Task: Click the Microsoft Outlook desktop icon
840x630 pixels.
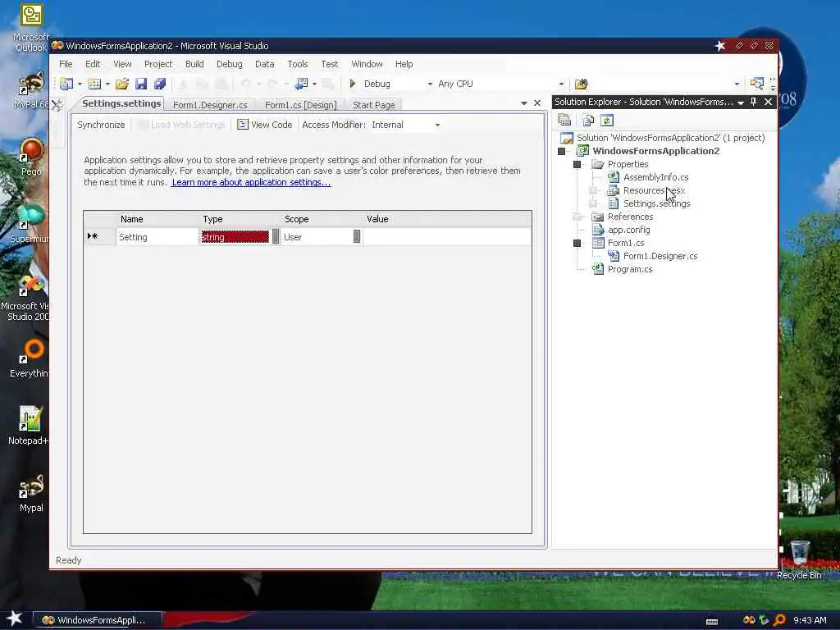Action: pos(31,28)
